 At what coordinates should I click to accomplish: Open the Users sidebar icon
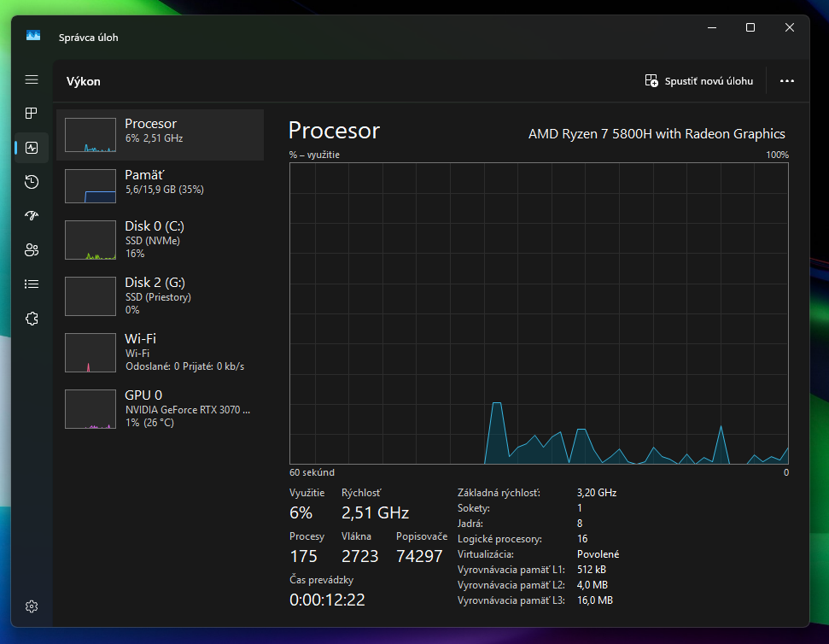click(x=32, y=250)
